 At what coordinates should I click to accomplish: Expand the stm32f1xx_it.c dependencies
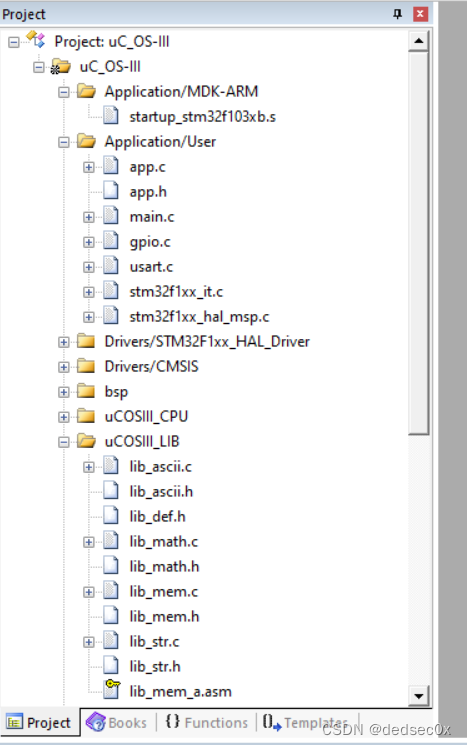point(89,292)
